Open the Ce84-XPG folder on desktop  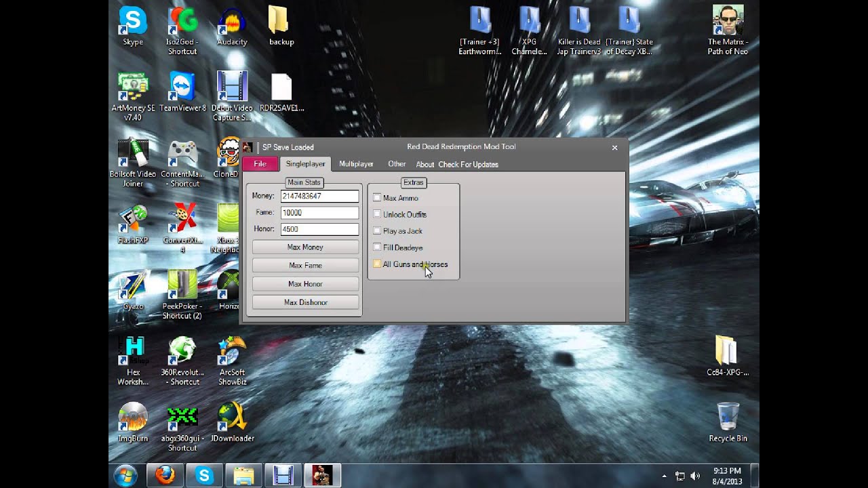point(728,357)
